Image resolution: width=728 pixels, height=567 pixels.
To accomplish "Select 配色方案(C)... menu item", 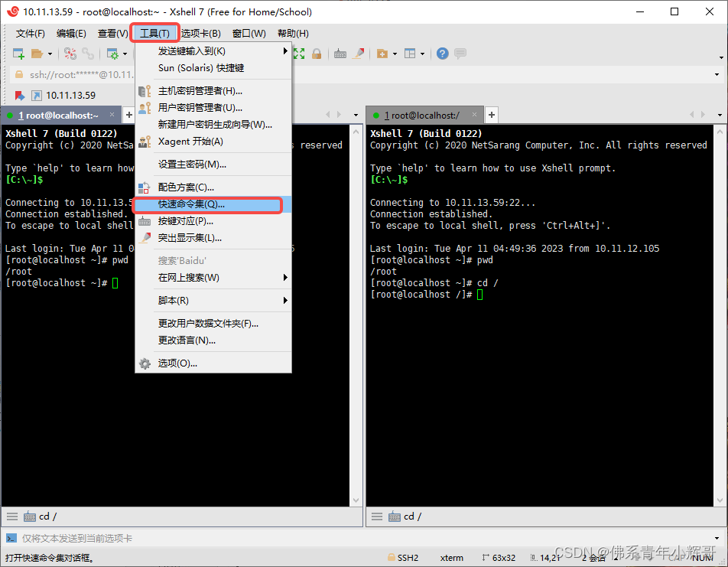I will pos(213,187).
